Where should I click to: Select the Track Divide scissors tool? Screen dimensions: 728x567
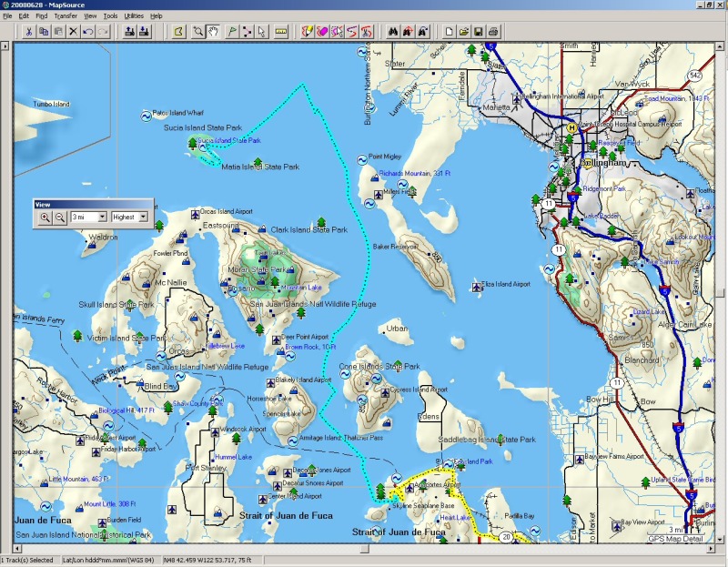point(367,32)
